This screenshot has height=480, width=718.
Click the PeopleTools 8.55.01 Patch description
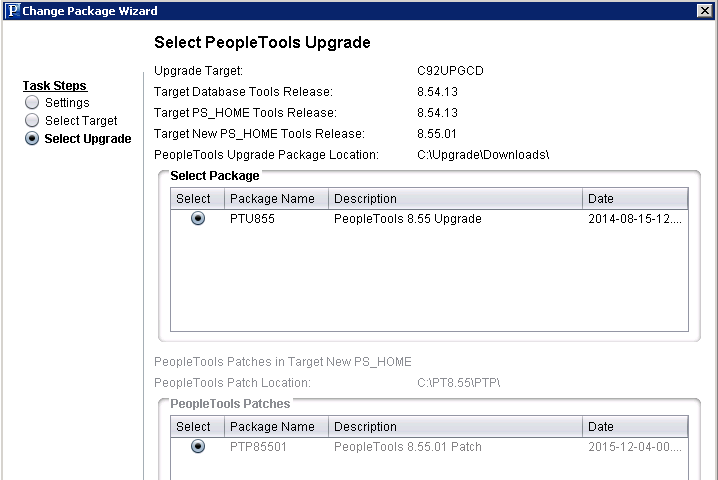coord(408,447)
